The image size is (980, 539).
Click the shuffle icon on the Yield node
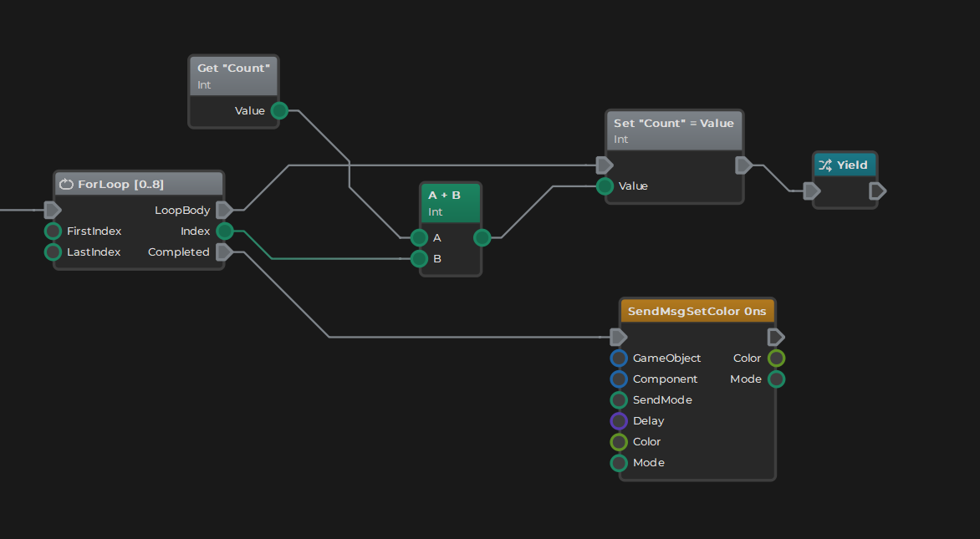click(825, 165)
